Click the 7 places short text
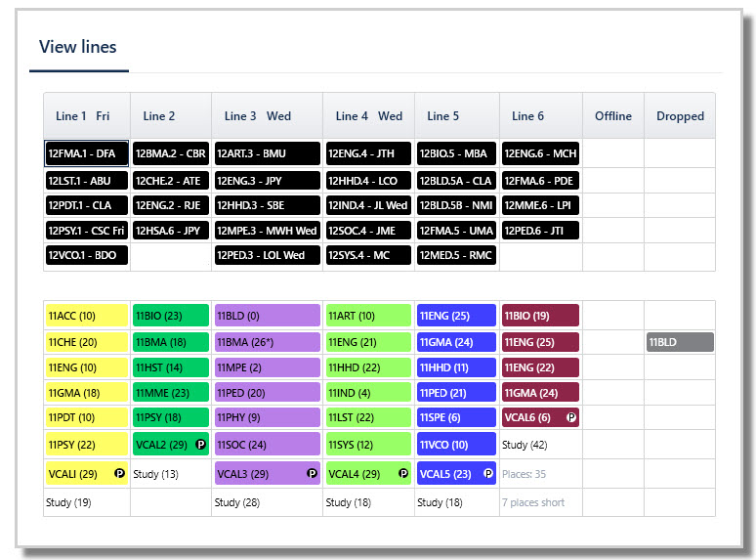Image resolution: width=756 pixels, height=560 pixels. tap(532, 502)
